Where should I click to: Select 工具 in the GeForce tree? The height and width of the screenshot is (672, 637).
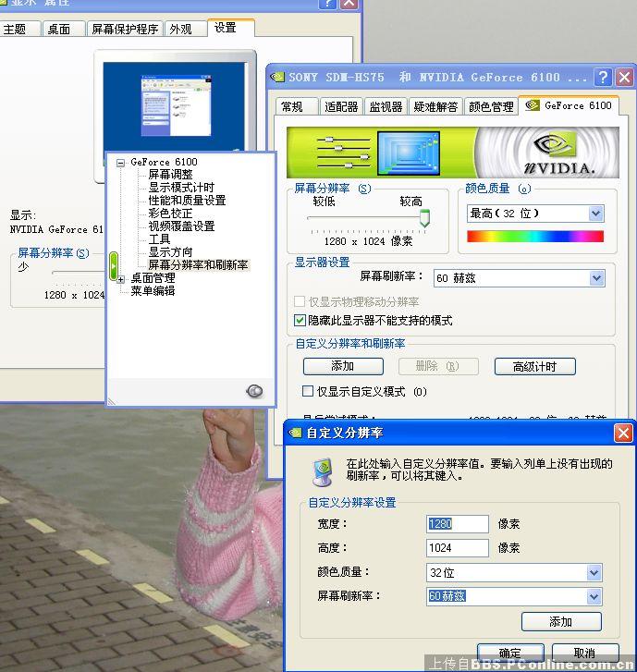tap(159, 238)
